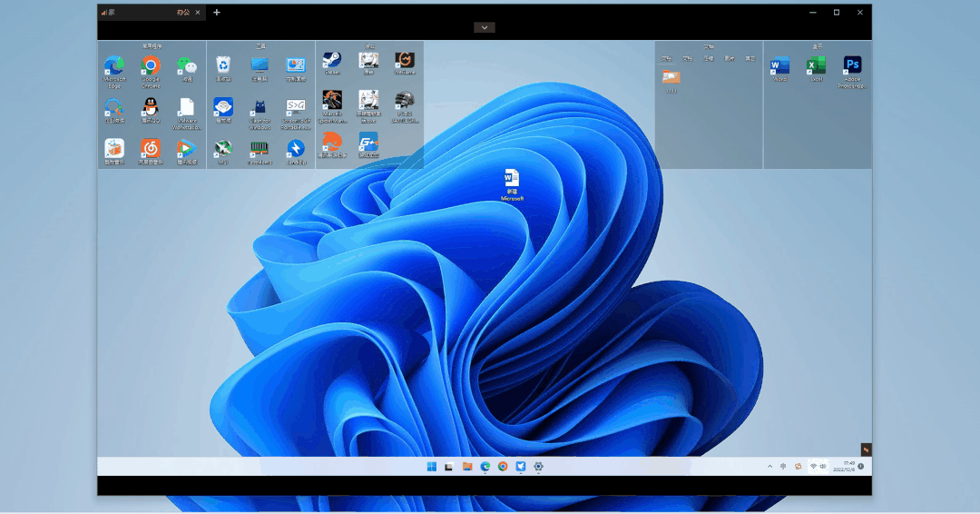Select the 常用程序 fence title
The width and height of the screenshot is (980, 514).
[x=152, y=46]
